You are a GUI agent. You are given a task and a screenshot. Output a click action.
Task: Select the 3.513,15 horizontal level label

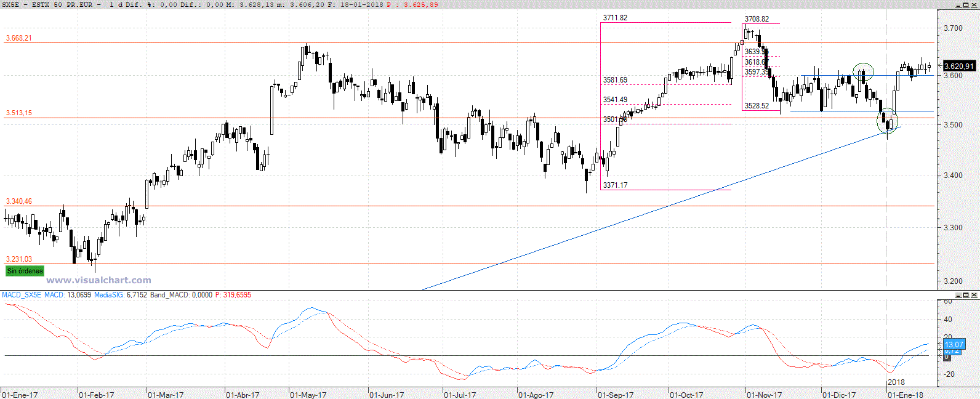point(18,113)
